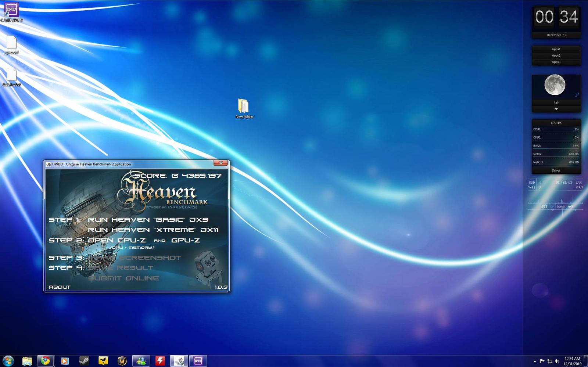Click the HWBOT robot mascot image
The height and width of the screenshot is (367, 588).
click(207, 268)
